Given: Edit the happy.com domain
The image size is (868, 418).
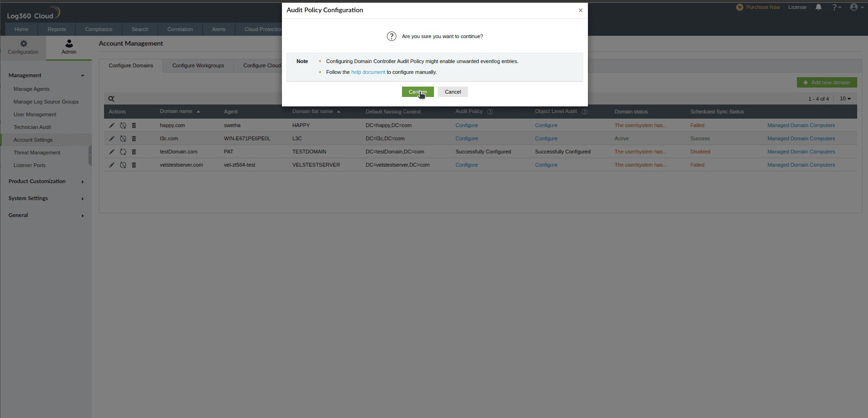Looking at the screenshot, I should 112,125.
